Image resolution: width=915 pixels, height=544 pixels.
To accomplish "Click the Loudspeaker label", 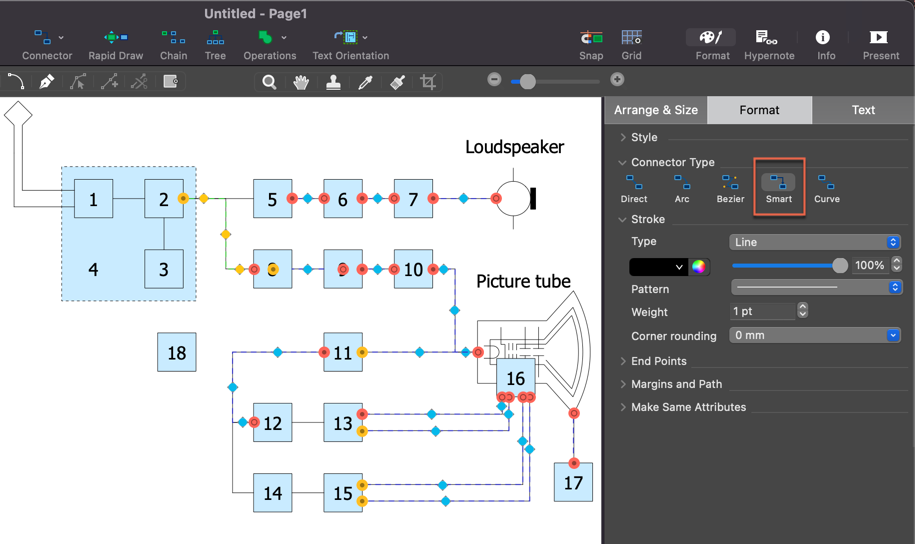I will [x=515, y=147].
